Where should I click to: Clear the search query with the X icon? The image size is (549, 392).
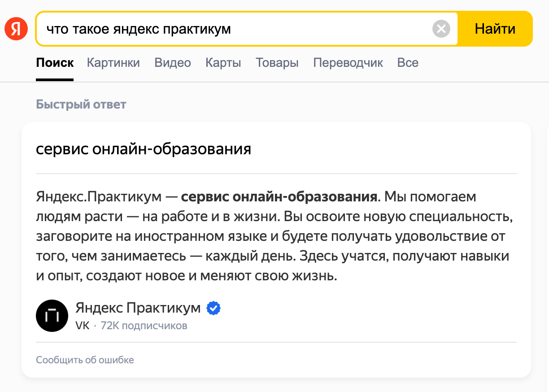coord(441,29)
